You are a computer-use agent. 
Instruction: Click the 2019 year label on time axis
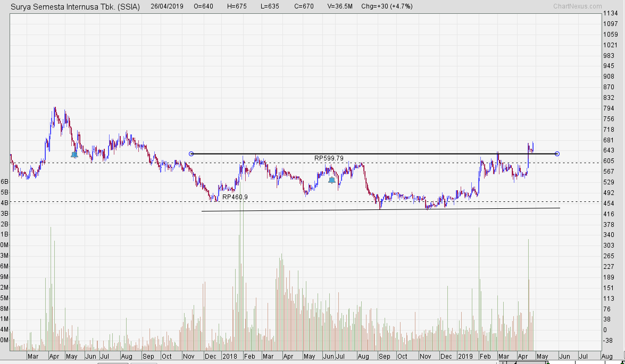pyautogui.click(x=465, y=357)
